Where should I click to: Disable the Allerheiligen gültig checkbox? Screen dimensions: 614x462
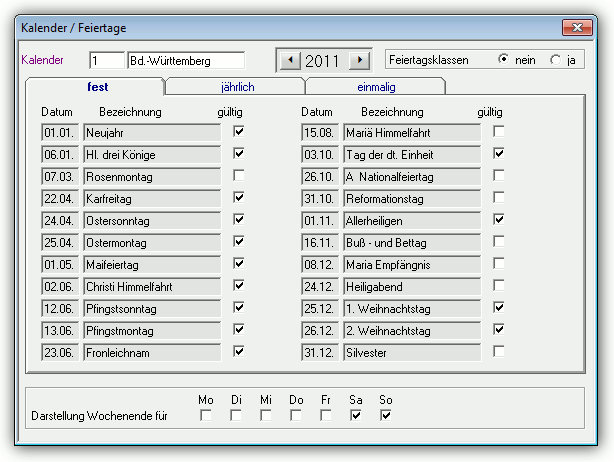click(498, 219)
